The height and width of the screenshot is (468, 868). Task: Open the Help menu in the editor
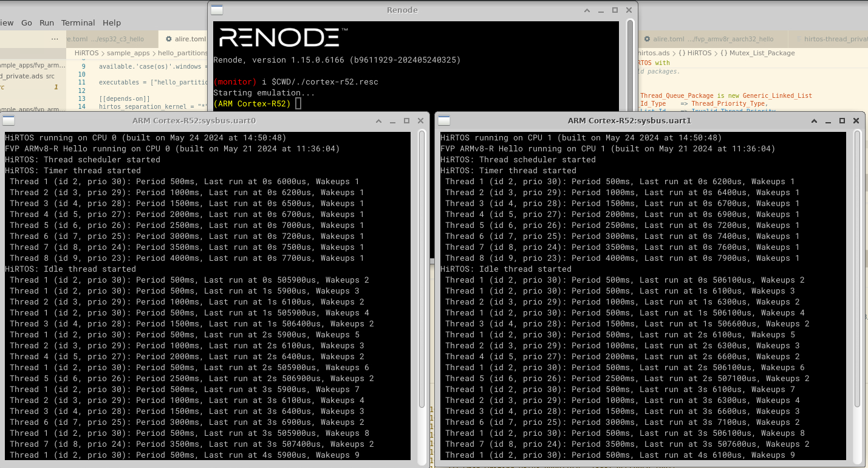112,22
